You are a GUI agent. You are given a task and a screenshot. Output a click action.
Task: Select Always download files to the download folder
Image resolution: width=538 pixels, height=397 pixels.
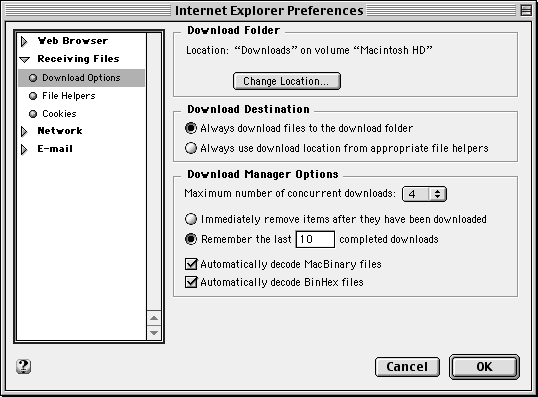[191, 128]
